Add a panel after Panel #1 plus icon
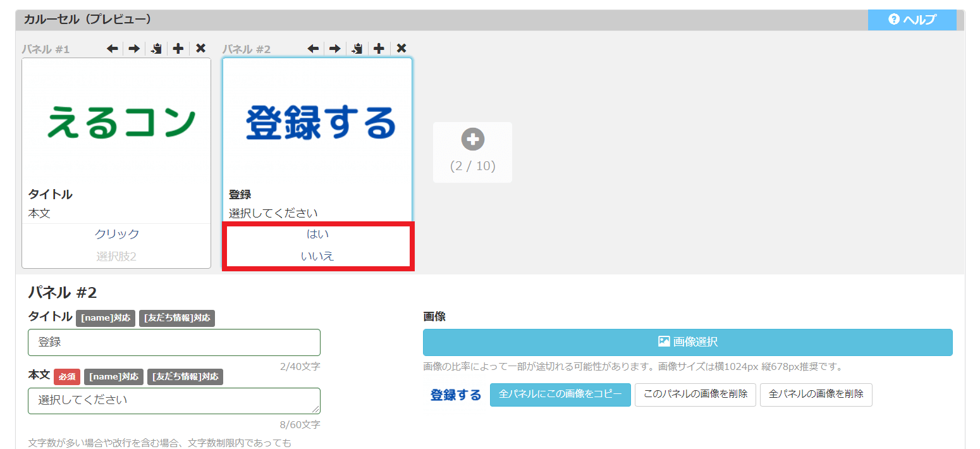This screenshot has height=449, width=980. 178,49
